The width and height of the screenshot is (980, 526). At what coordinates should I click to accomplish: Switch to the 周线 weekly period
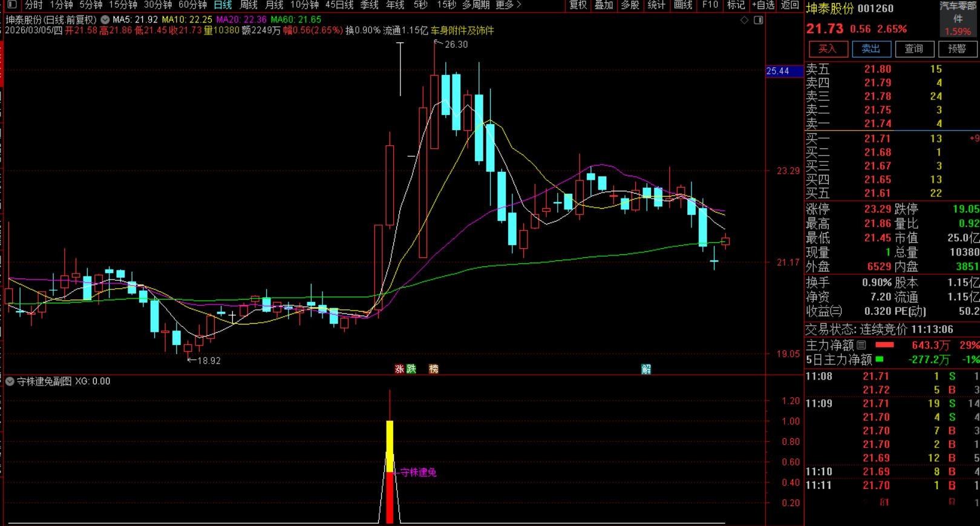249,5
